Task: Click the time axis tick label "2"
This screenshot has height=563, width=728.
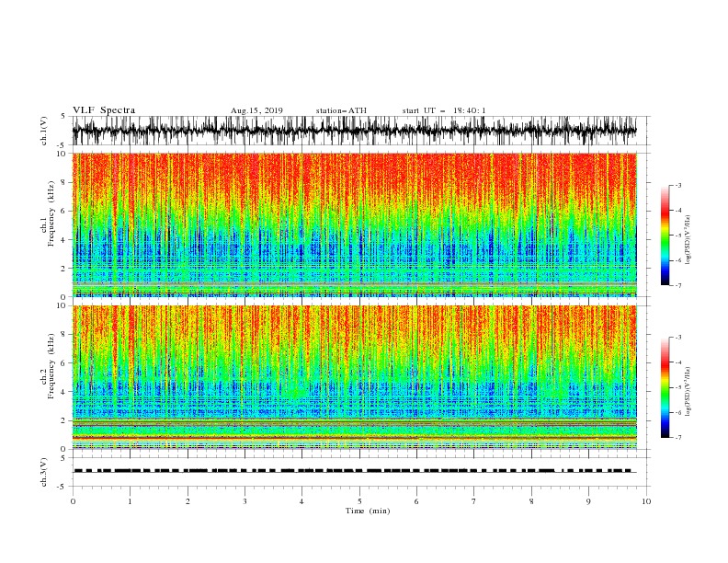Action: [x=188, y=501]
